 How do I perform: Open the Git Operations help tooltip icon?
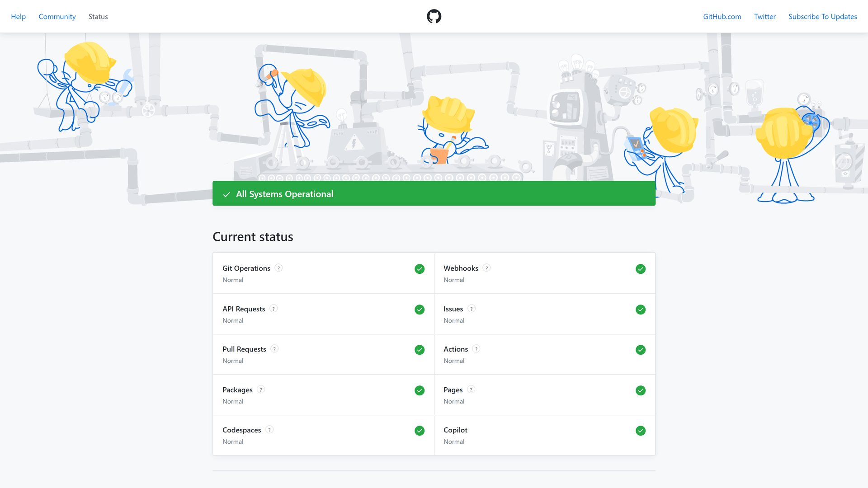(279, 268)
